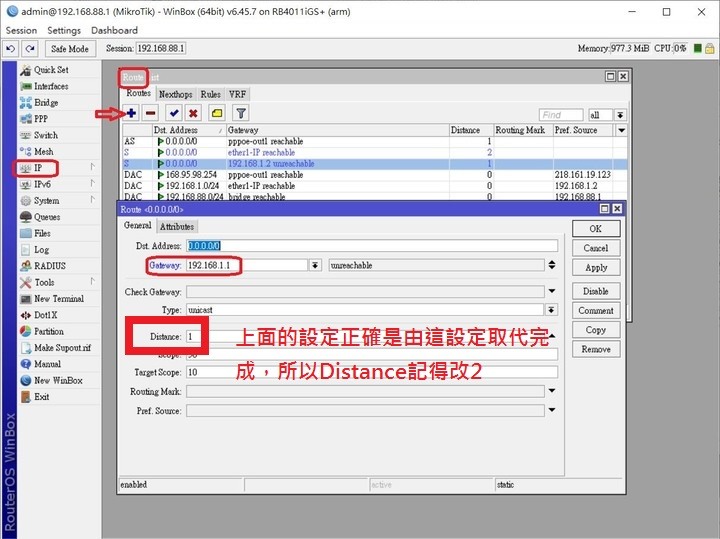Select General tab in Route dialog
Screen dimensions: 720x539
(x=137, y=225)
